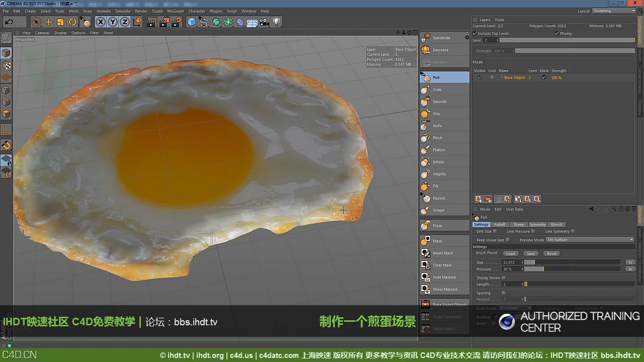Viewport: 644px width, 362px height.
Task: Activate the Erase sculpt brush
Action: 445,226
